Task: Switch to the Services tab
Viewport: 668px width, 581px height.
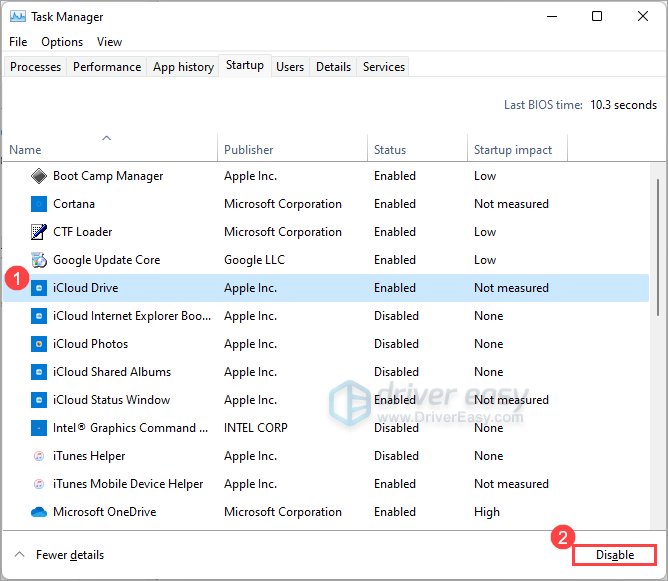Action: tap(384, 67)
